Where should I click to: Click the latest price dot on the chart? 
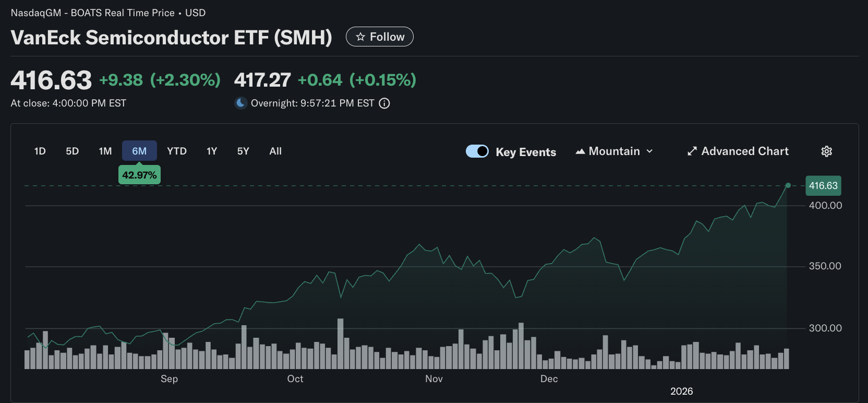788,185
